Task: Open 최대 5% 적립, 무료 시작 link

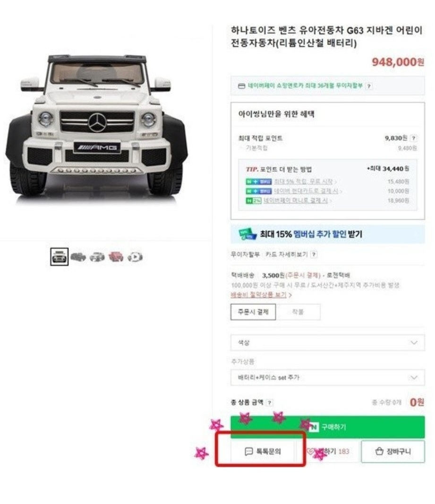Action: click(x=303, y=182)
